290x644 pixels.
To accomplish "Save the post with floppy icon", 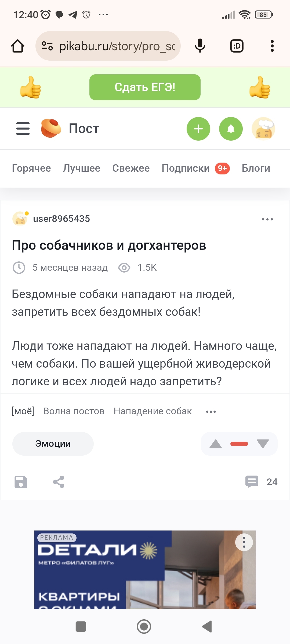I will point(21,482).
